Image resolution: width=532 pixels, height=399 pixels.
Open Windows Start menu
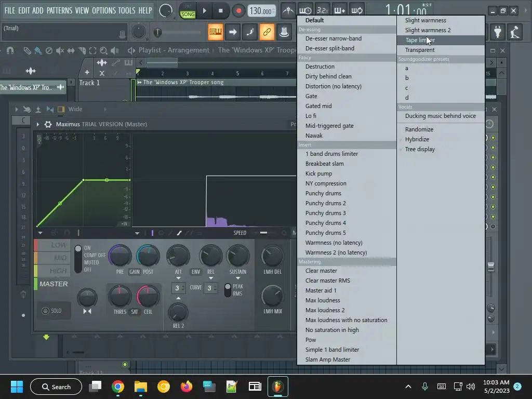click(x=17, y=387)
